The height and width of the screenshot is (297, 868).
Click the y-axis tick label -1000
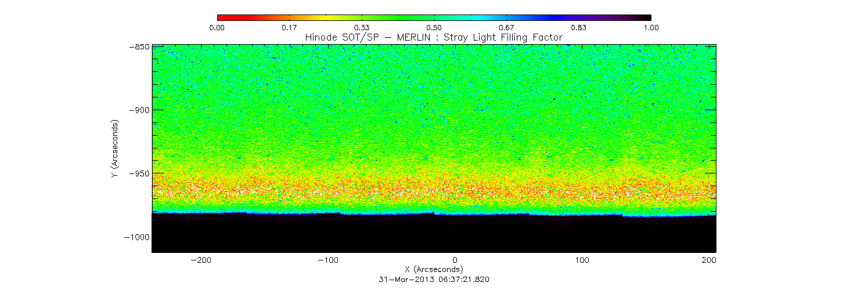coord(135,237)
